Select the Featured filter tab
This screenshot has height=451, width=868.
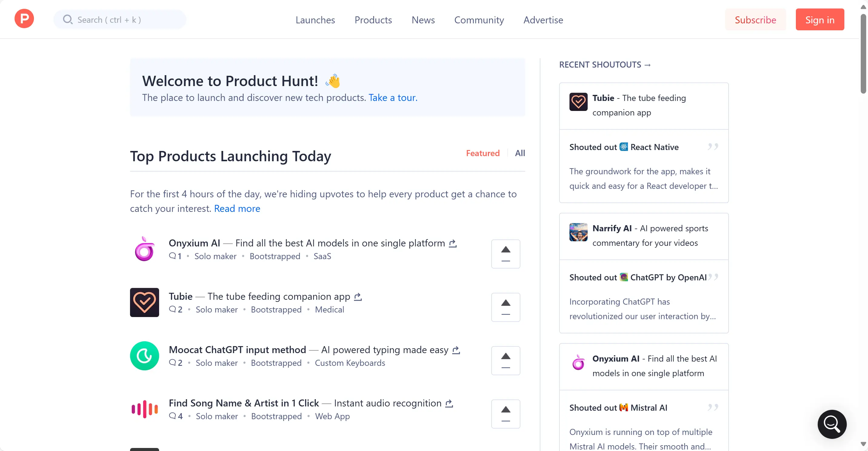coord(482,153)
